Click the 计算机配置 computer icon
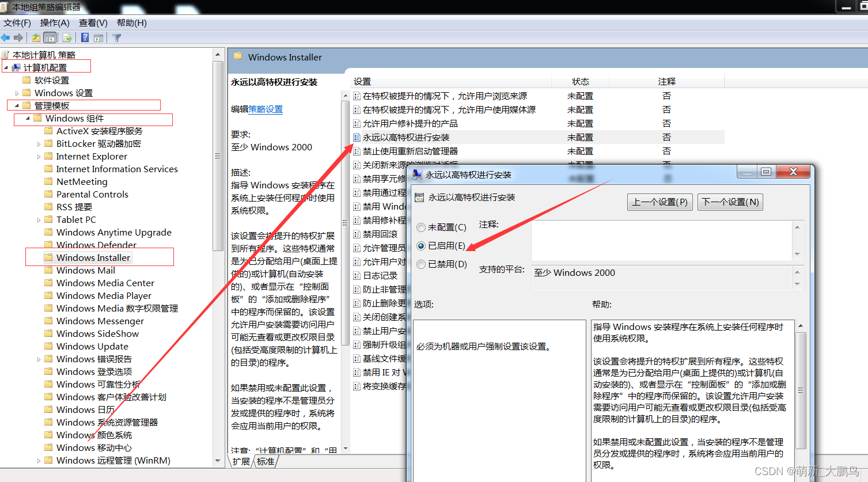The width and height of the screenshot is (868, 482). tap(16, 67)
